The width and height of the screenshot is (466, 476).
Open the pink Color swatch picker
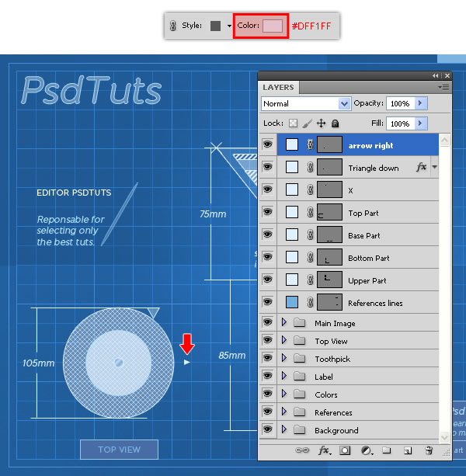[x=273, y=26]
